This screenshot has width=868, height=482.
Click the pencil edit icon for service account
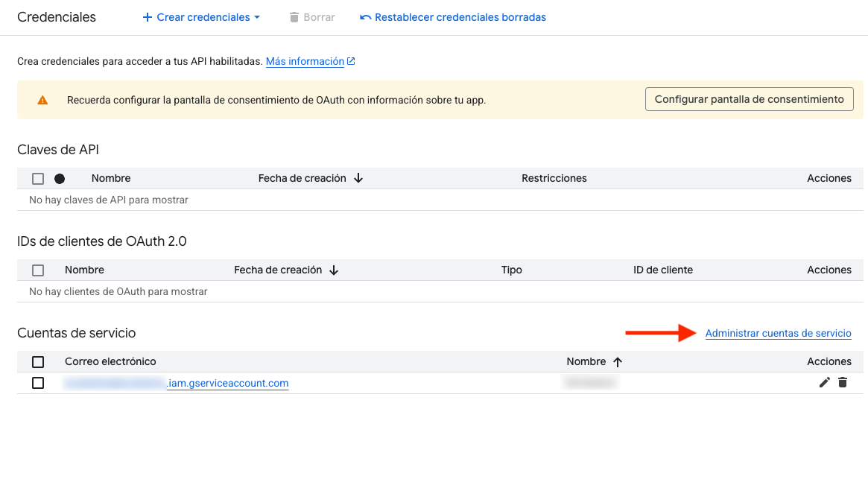click(824, 383)
